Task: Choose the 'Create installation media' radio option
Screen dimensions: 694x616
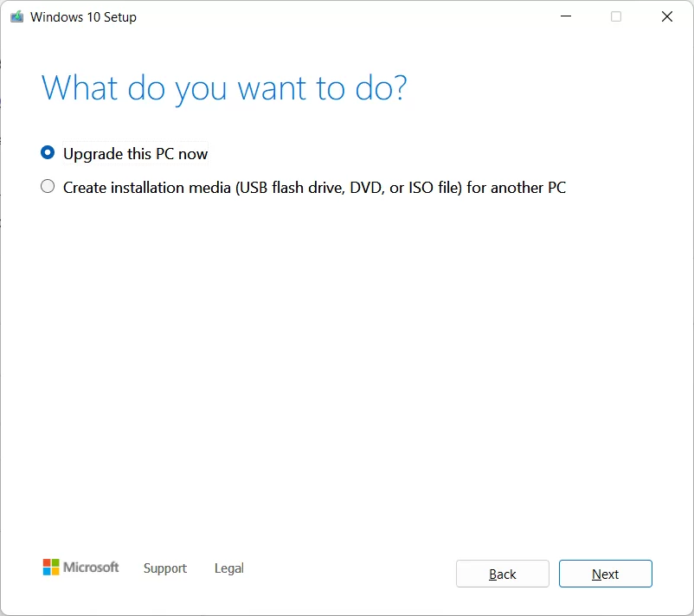Action: coord(48,187)
